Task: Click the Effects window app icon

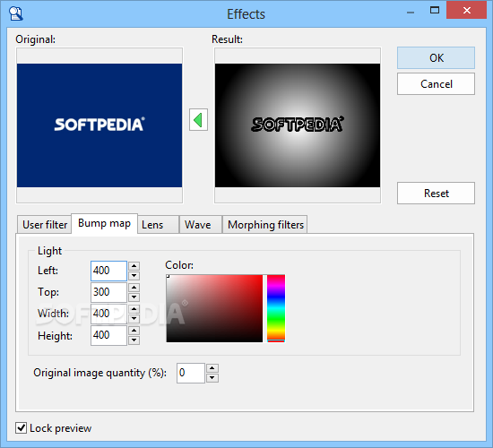Action: [x=16, y=13]
